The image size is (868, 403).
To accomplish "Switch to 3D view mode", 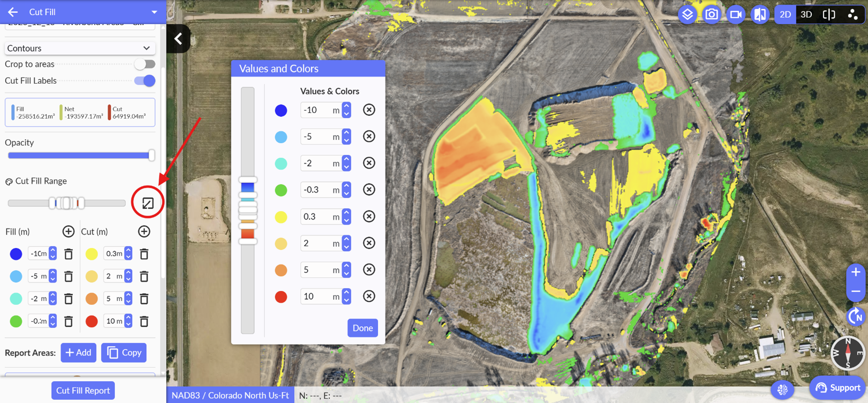I will tap(807, 15).
